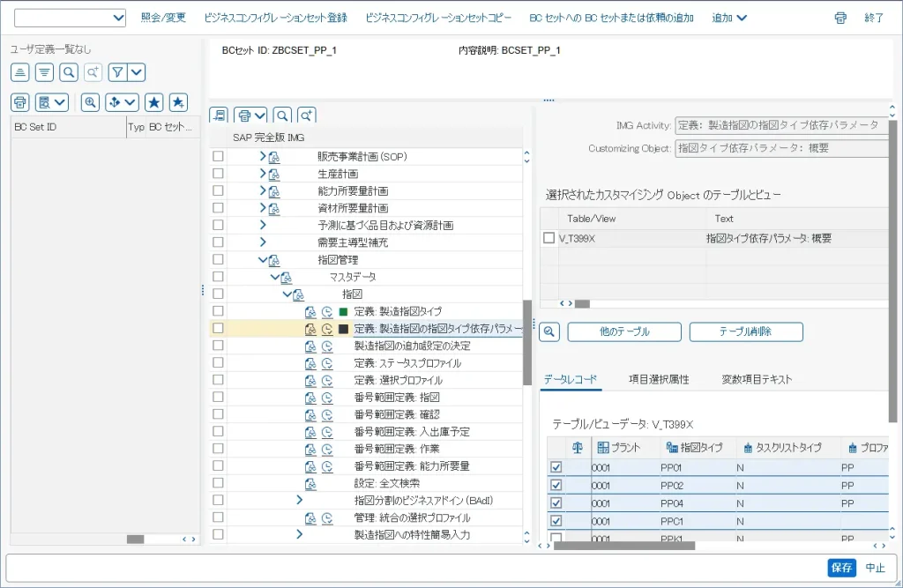Click the 保存 save button
The width and height of the screenshot is (903, 588).
(x=841, y=568)
